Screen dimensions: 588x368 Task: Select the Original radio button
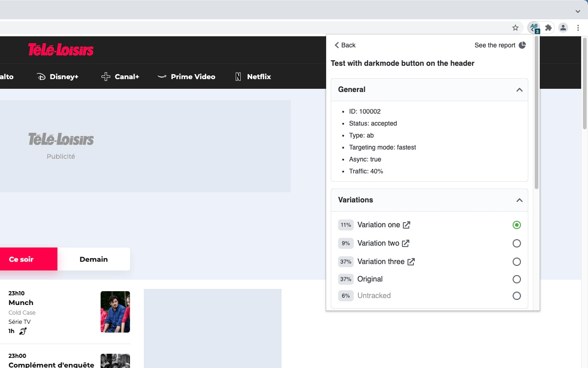517,279
